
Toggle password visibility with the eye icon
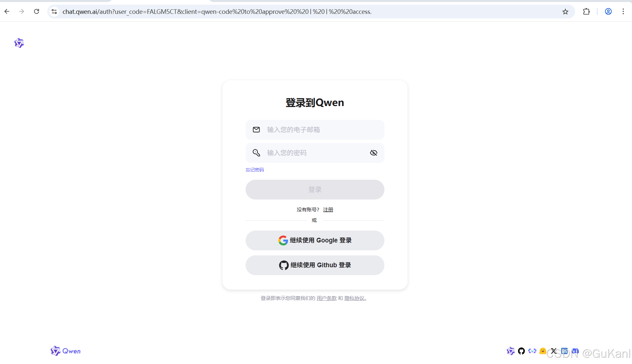(374, 153)
